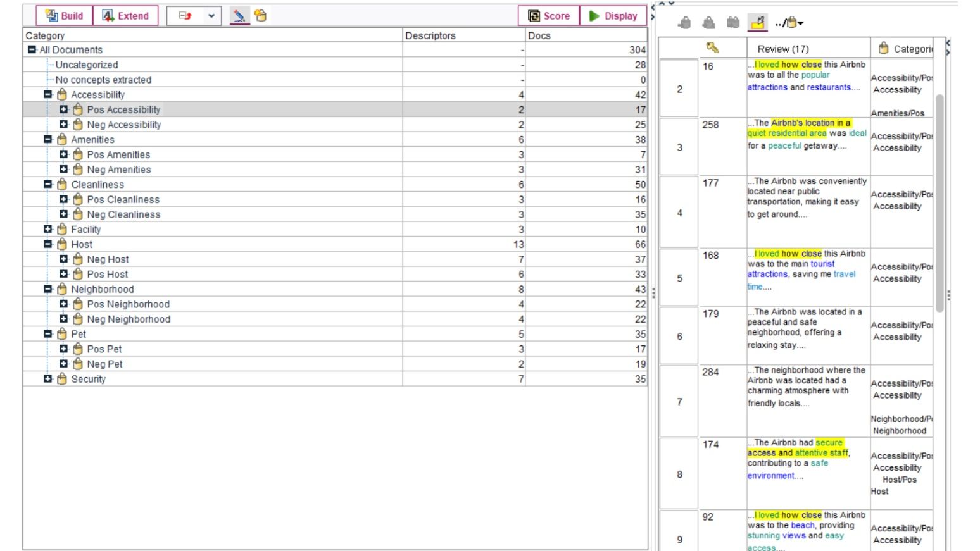Screen dimensions: 980x551
Task: Click the gold key icon column header
Action: 712,48
